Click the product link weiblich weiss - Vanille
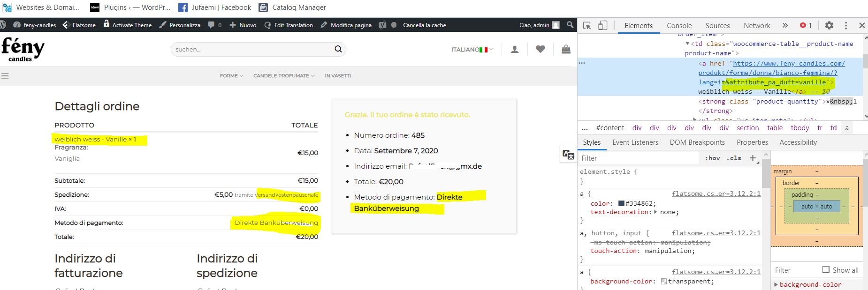 coord(91,139)
